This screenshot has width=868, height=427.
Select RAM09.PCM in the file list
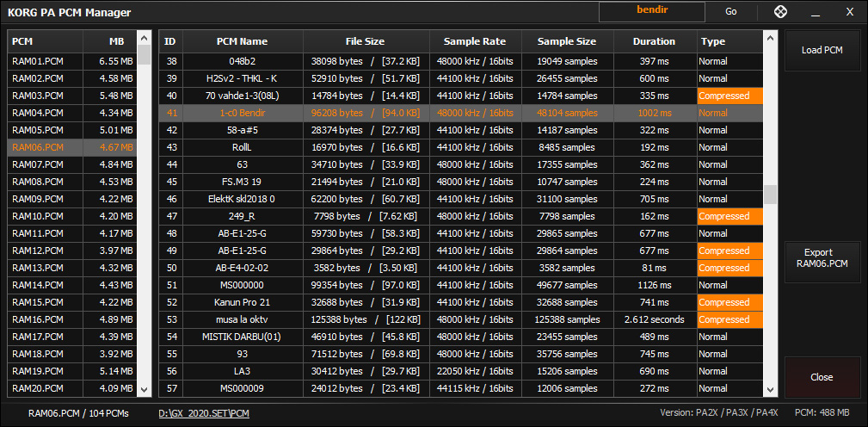pos(72,199)
